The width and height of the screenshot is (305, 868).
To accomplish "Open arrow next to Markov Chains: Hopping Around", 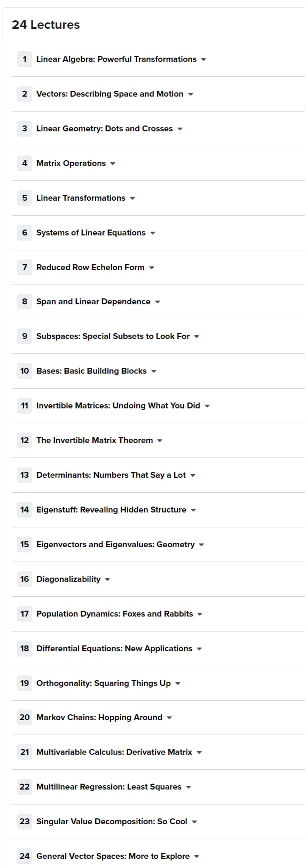I will pyautogui.click(x=169, y=718).
